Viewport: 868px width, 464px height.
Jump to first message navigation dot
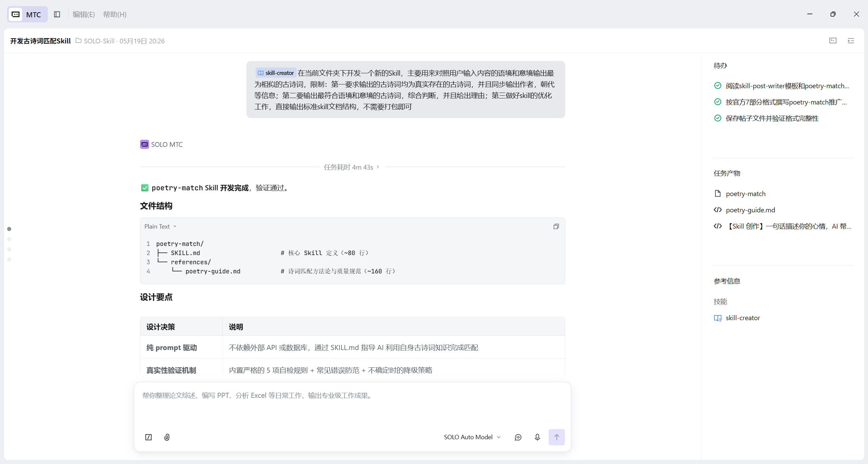point(9,229)
